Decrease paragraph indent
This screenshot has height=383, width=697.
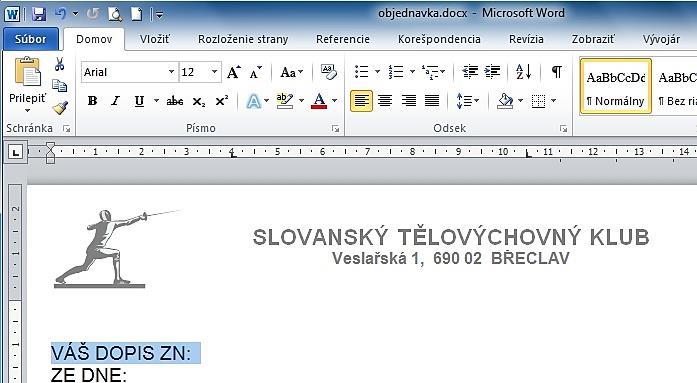point(470,72)
